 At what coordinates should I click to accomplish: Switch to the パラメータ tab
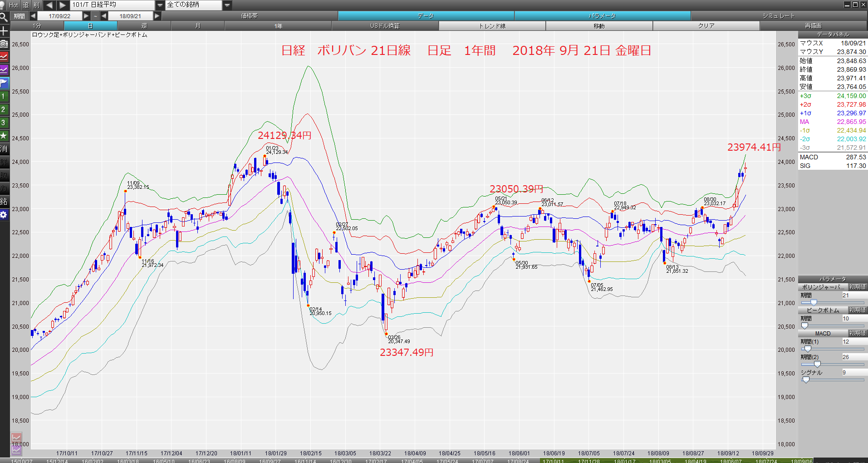pyautogui.click(x=602, y=16)
